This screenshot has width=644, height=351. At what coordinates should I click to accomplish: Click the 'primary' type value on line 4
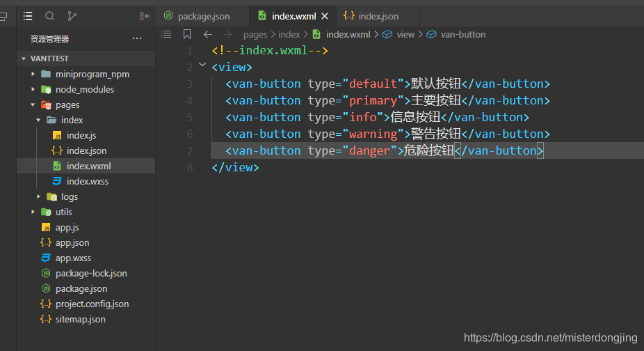pos(373,100)
